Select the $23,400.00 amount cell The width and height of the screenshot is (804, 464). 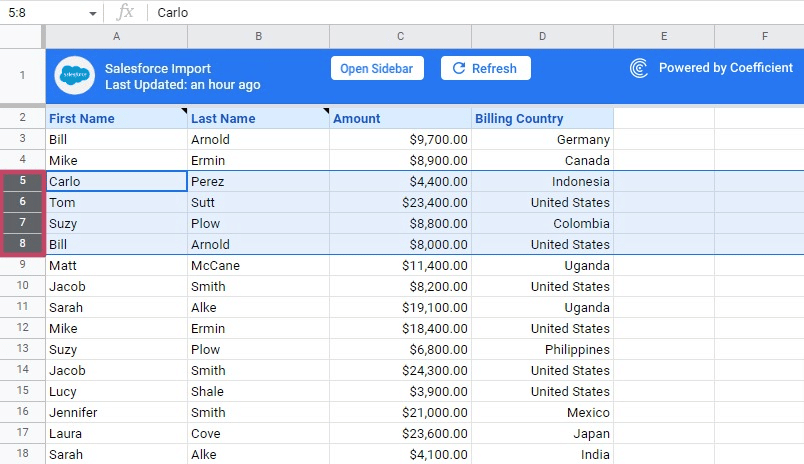400,203
